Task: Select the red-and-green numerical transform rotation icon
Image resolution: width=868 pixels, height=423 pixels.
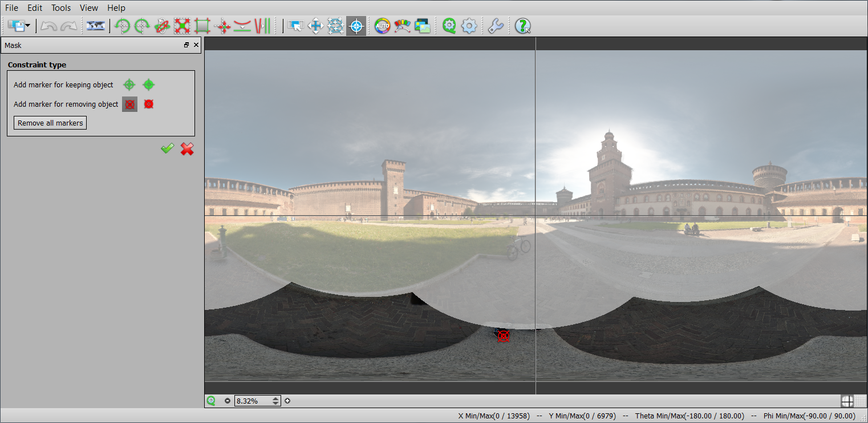Action: click(x=162, y=26)
